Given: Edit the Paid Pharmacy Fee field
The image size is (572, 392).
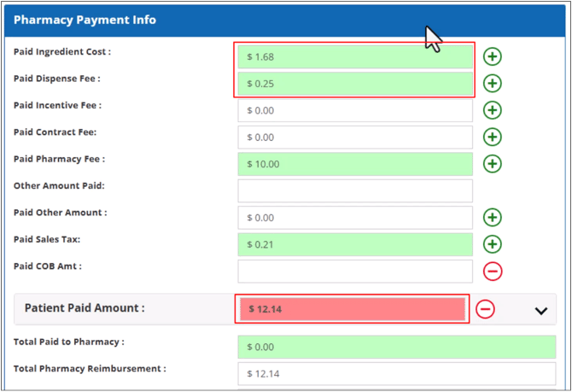Looking at the screenshot, I should (354, 164).
